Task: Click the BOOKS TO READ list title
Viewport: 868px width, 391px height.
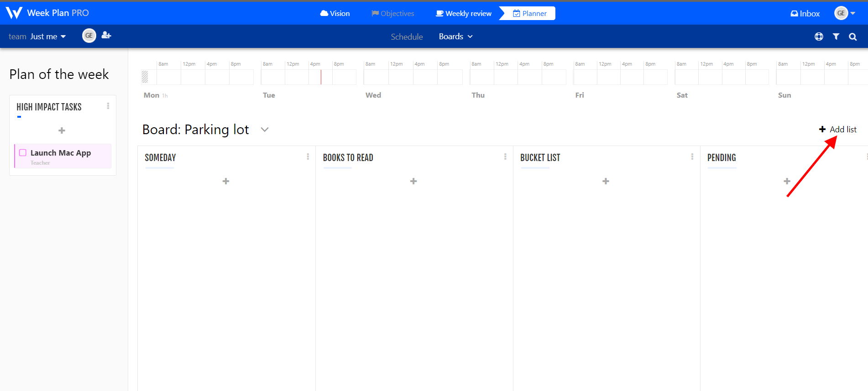Action: pos(348,158)
